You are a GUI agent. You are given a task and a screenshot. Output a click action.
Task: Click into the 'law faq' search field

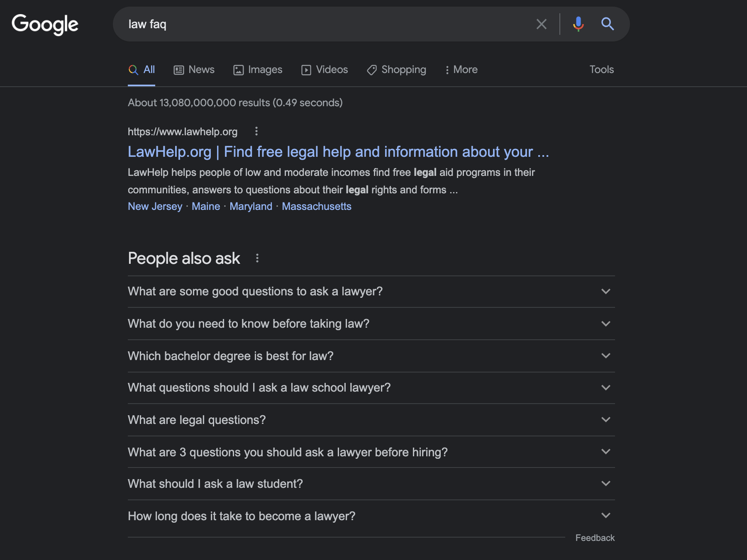coord(324,24)
